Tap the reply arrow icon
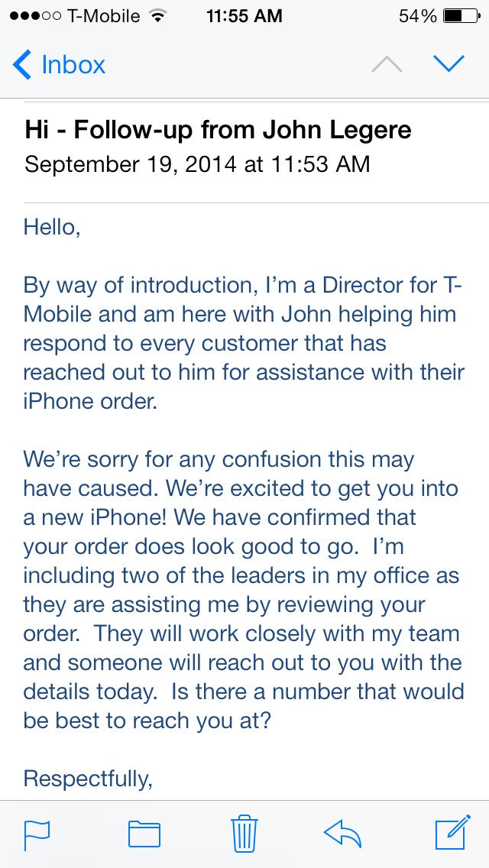This screenshot has height=868, width=489. [x=342, y=833]
